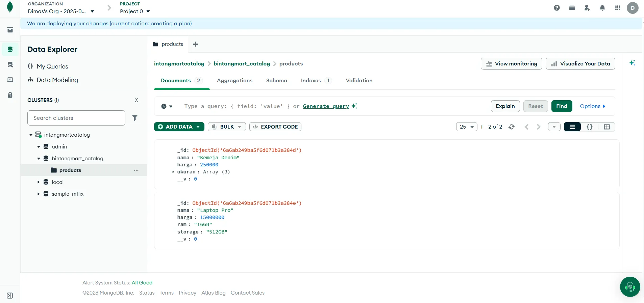Switch to the Indexes tab
The width and height of the screenshot is (644, 303).
click(x=316, y=81)
